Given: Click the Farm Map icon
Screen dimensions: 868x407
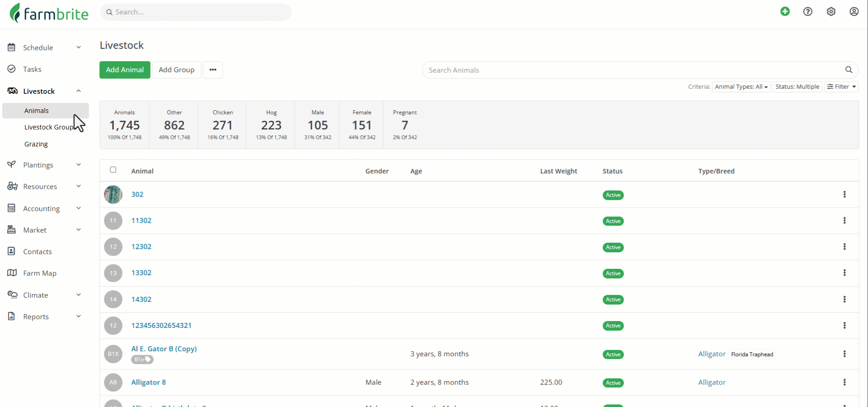Looking at the screenshot, I should [x=12, y=273].
